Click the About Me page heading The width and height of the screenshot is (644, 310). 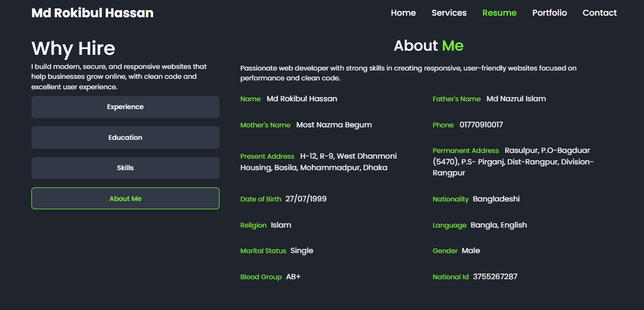pyautogui.click(x=429, y=46)
